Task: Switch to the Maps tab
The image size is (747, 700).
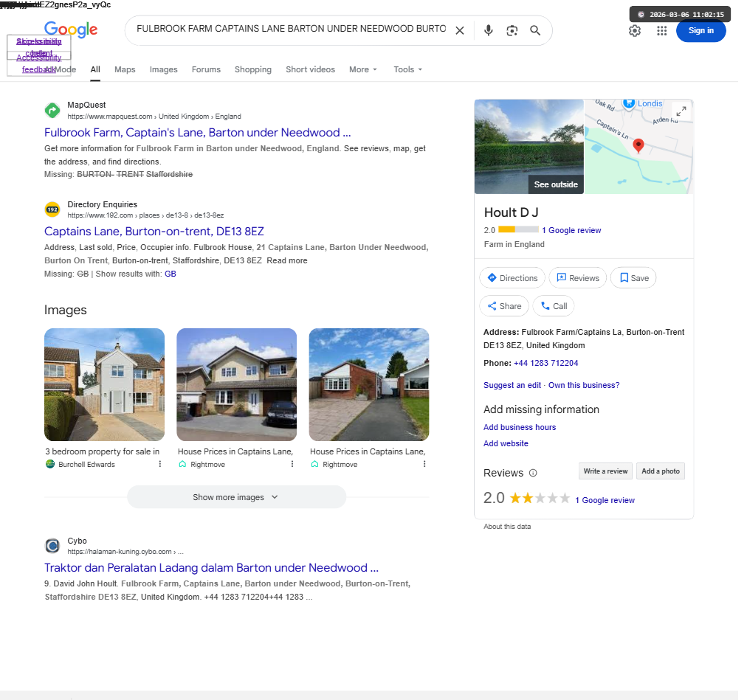Action: tap(125, 69)
